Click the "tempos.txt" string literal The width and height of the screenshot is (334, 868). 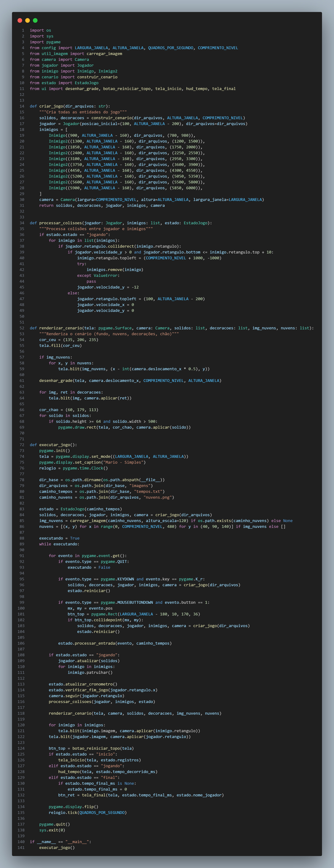(148, 492)
